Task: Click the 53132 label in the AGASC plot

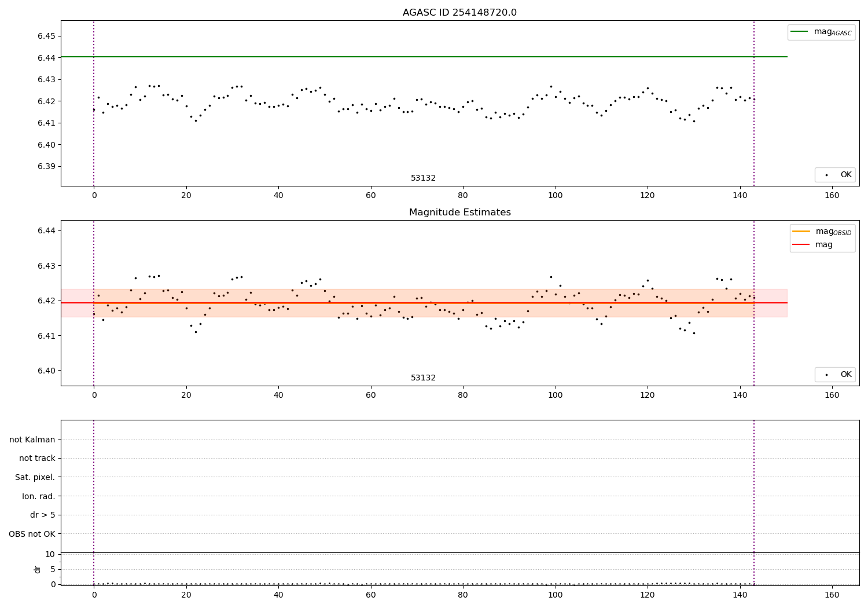Action: coord(423,178)
